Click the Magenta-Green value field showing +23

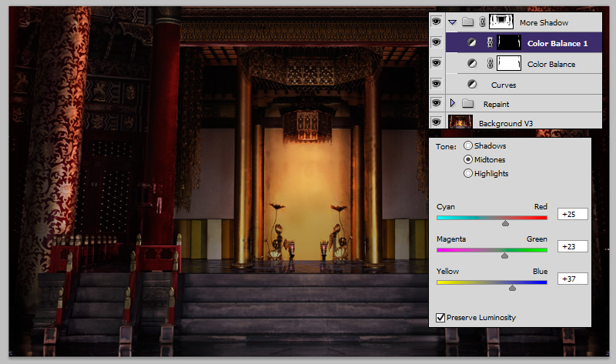(x=572, y=246)
